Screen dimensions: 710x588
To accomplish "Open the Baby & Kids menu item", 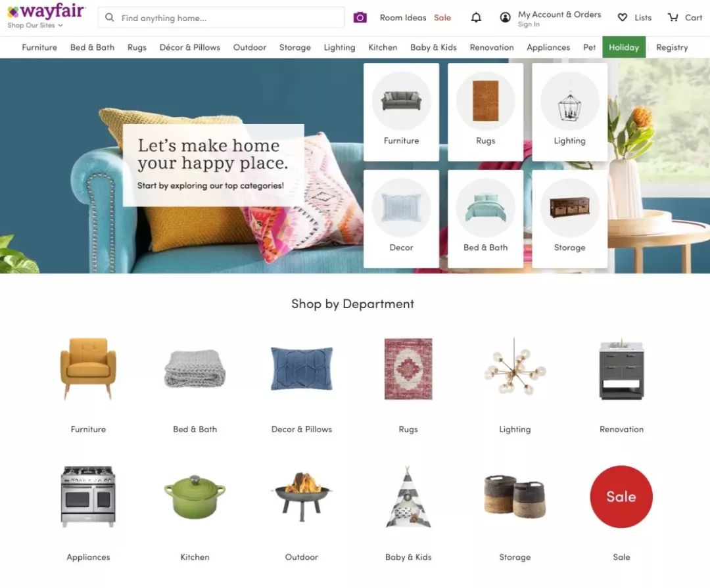I will [433, 47].
